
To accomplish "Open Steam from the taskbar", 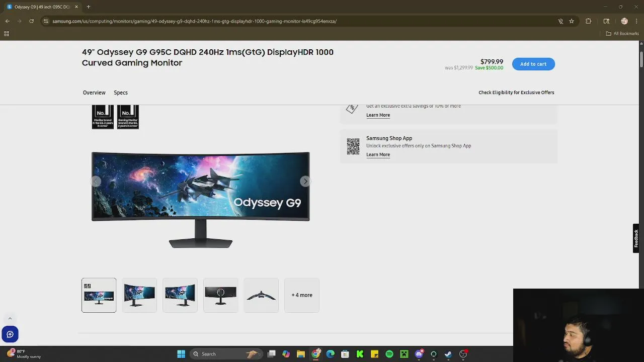I will pyautogui.click(x=448, y=354).
